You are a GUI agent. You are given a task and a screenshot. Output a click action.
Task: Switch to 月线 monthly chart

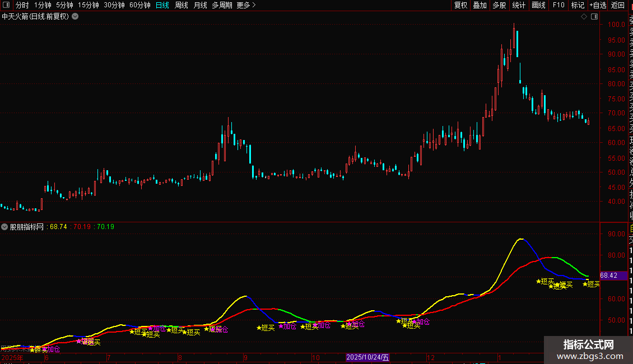pos(200,5)
